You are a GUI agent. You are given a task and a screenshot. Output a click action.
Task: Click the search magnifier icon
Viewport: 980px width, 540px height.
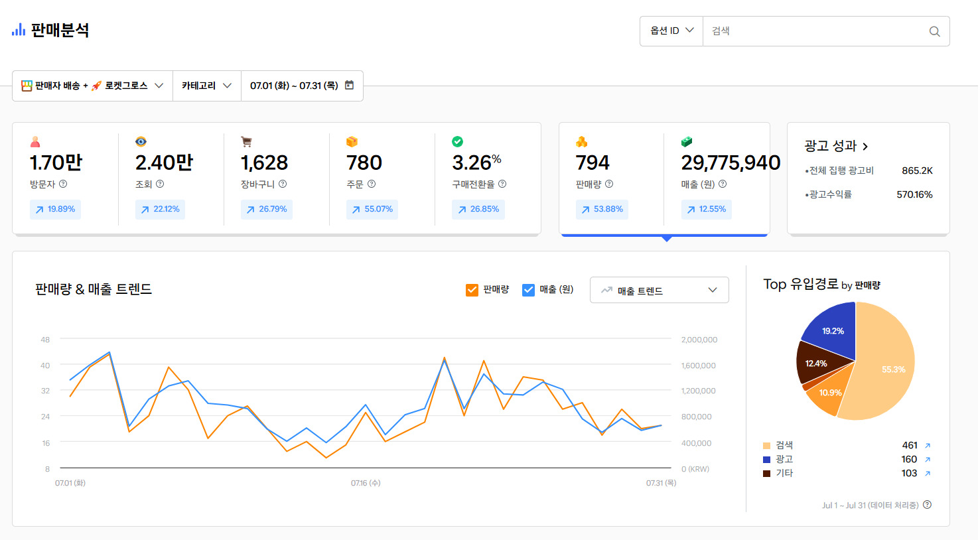934,31
